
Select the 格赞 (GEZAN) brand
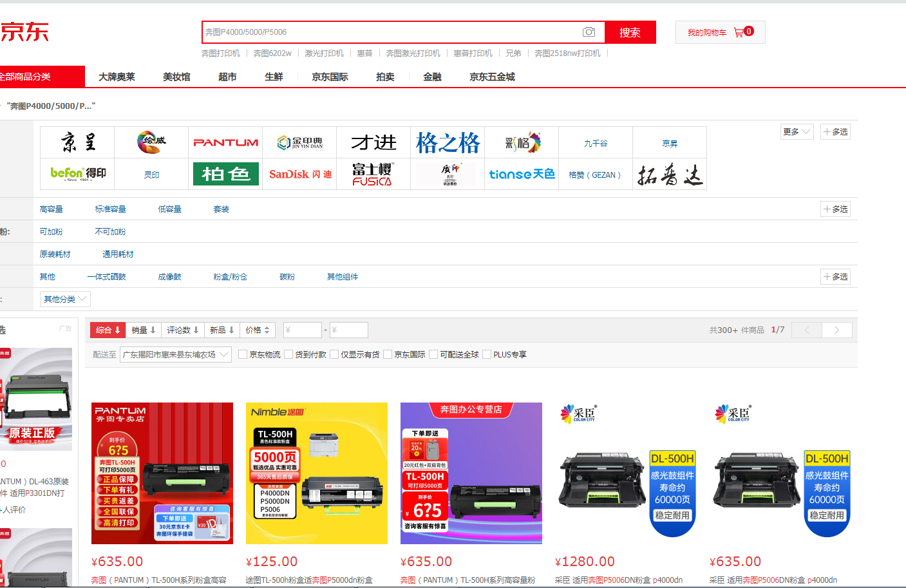tap(596, 175)
